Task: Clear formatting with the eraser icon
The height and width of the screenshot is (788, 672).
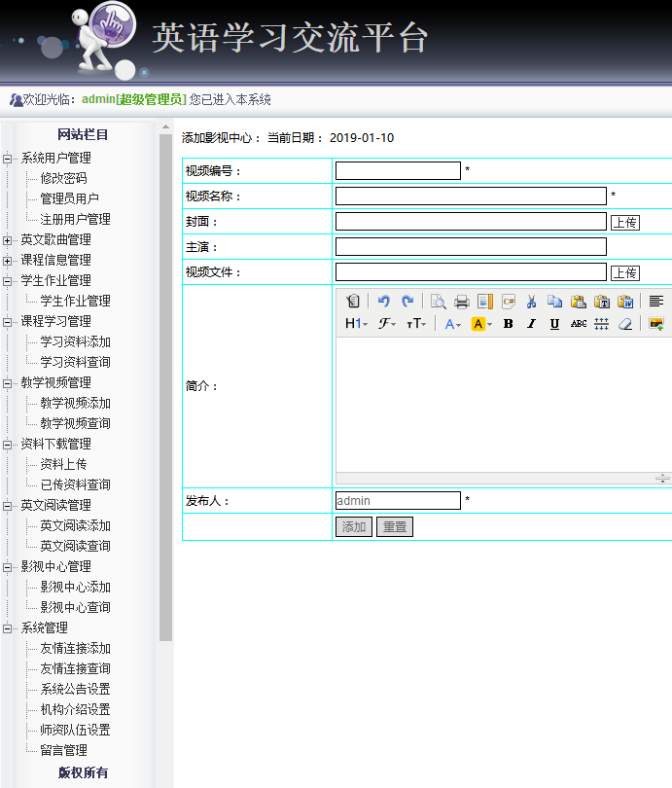Action: click(x=625, y=324)
